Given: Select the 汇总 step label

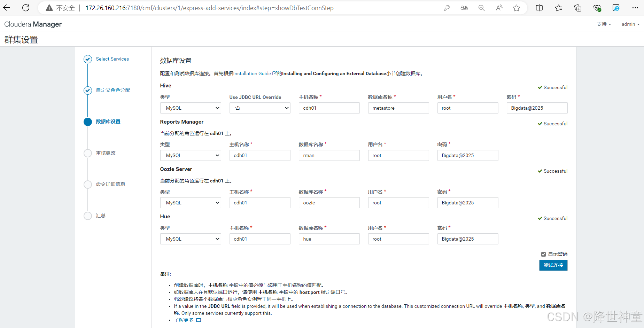Looking at the screenshot, I should point(101,216).
